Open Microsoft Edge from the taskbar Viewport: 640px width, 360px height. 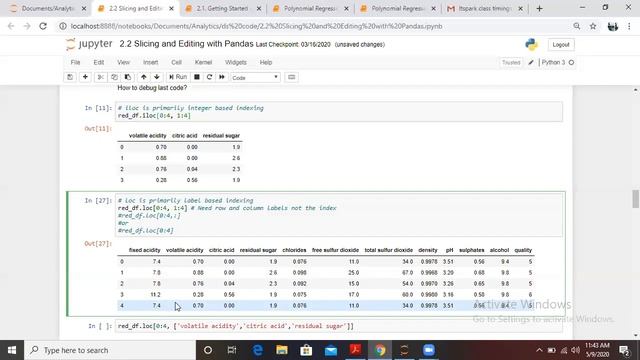[x=257, y=350]
